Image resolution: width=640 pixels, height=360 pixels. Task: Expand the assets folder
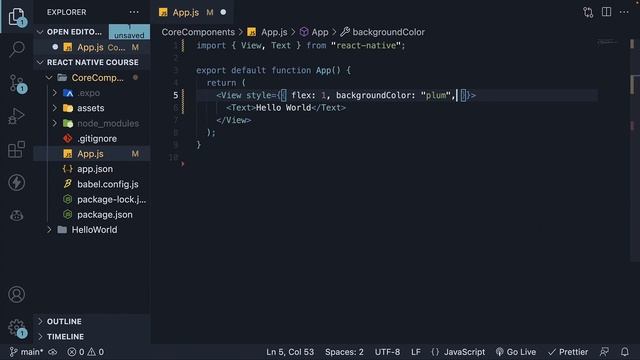coord(55,108)
